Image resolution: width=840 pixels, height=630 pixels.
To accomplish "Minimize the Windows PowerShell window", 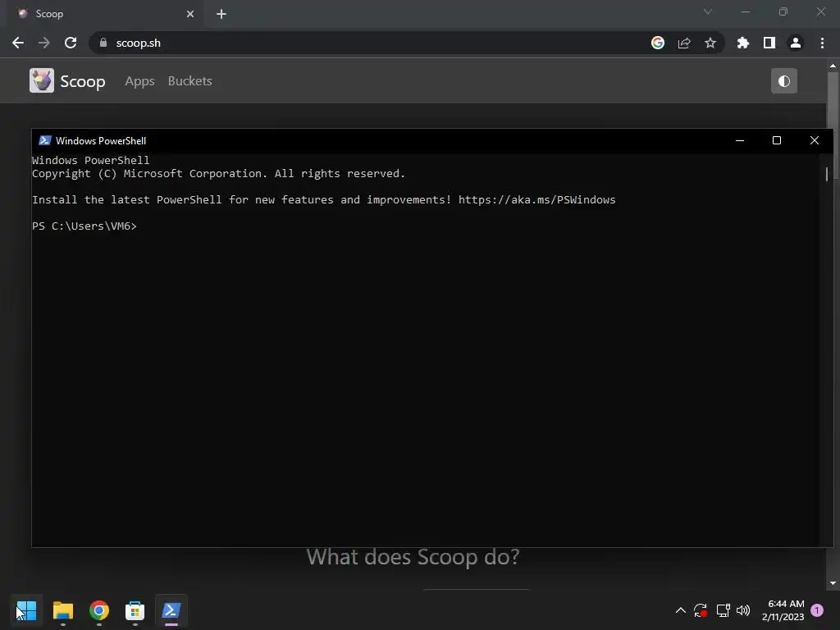I will (x=740, y=140).
